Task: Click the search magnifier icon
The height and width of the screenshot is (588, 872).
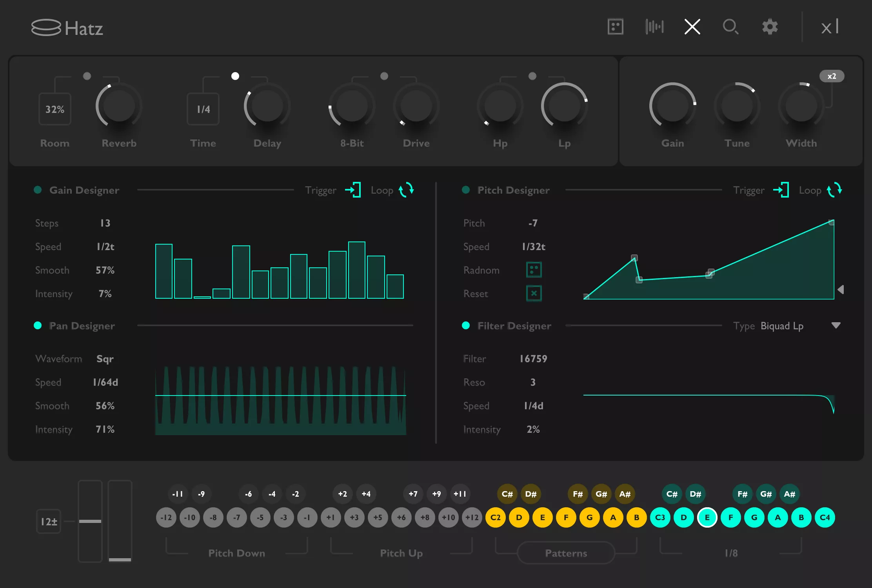Action: pyautogui.click(x=730, y=27)
